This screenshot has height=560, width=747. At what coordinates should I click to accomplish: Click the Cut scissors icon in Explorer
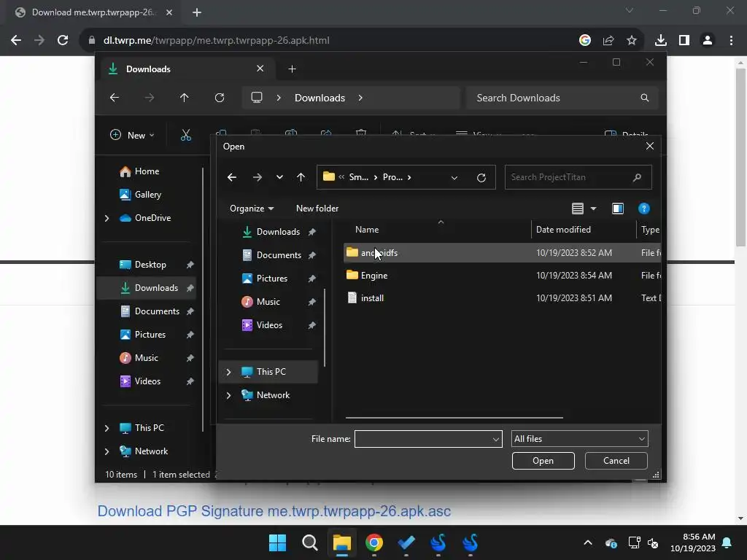coord(186,136)
